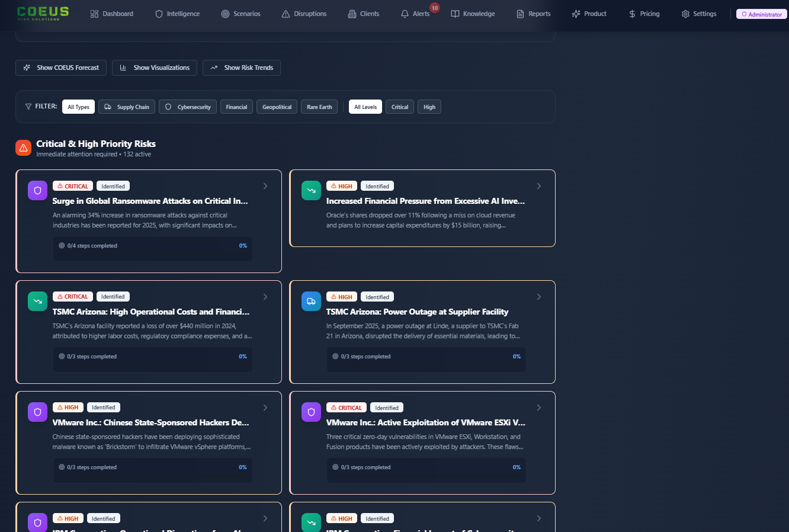
Task: Open the TSMC High Operational Costs card chevron
Action: [x=265, y=297]
